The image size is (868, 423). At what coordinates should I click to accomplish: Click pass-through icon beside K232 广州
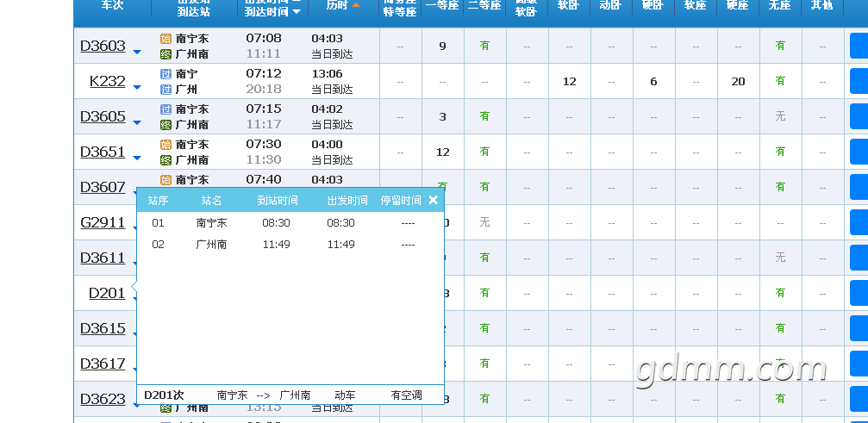(x=165, y=90)
